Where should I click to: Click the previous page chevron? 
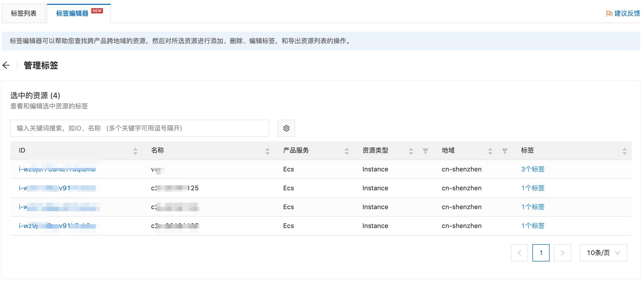tap(519, 253)
